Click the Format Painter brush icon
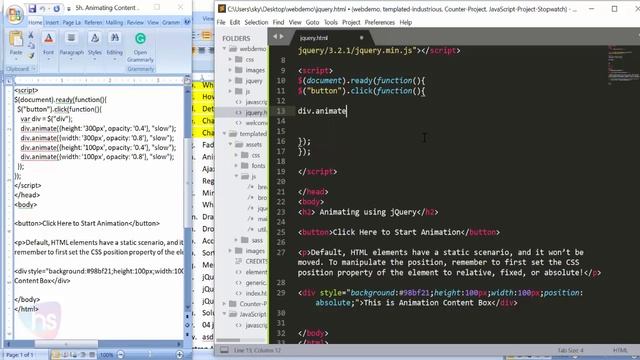 click(31, 55)
